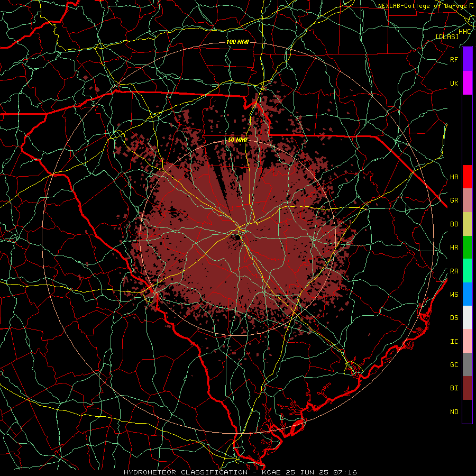Image resolution: width=476 pixels, height=476 pixels.
Task: Click the 50 NMI range ring label
Action: point(237,140)
